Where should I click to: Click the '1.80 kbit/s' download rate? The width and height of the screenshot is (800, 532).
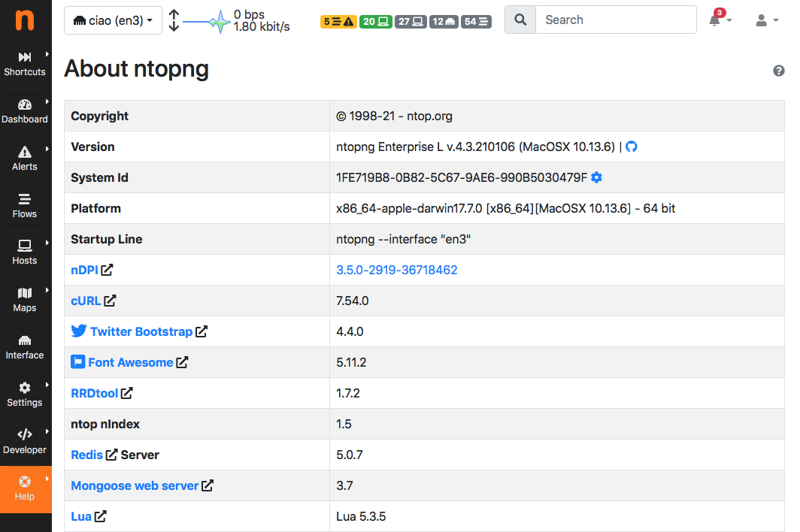(x=262, y=26)
